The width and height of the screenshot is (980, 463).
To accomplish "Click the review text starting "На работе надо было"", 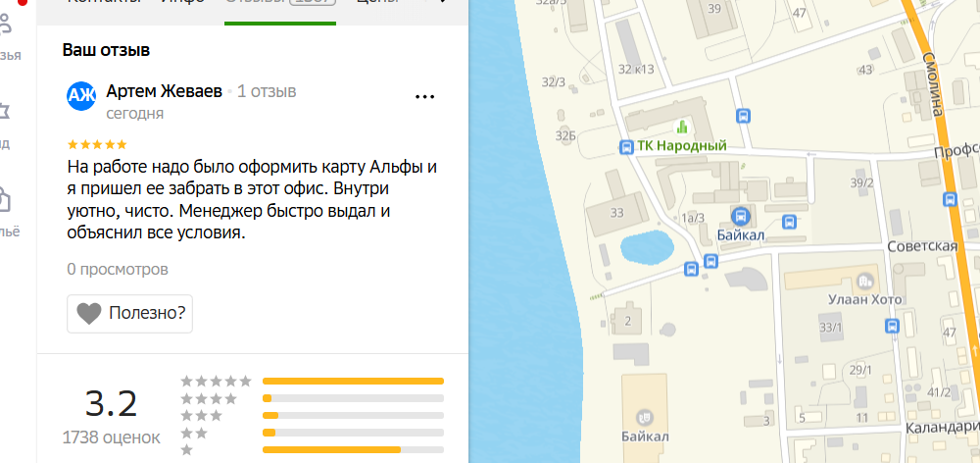I will [252, 200].
